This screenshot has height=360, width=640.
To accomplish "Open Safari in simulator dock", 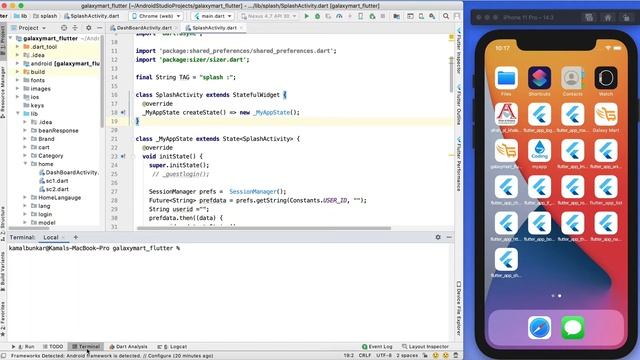I will [539, 327].
